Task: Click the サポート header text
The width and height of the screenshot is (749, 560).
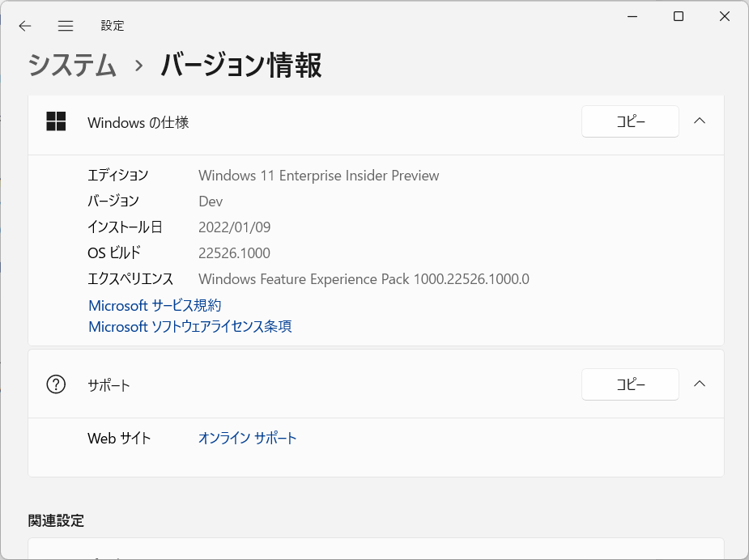Action: pos(109,385)
